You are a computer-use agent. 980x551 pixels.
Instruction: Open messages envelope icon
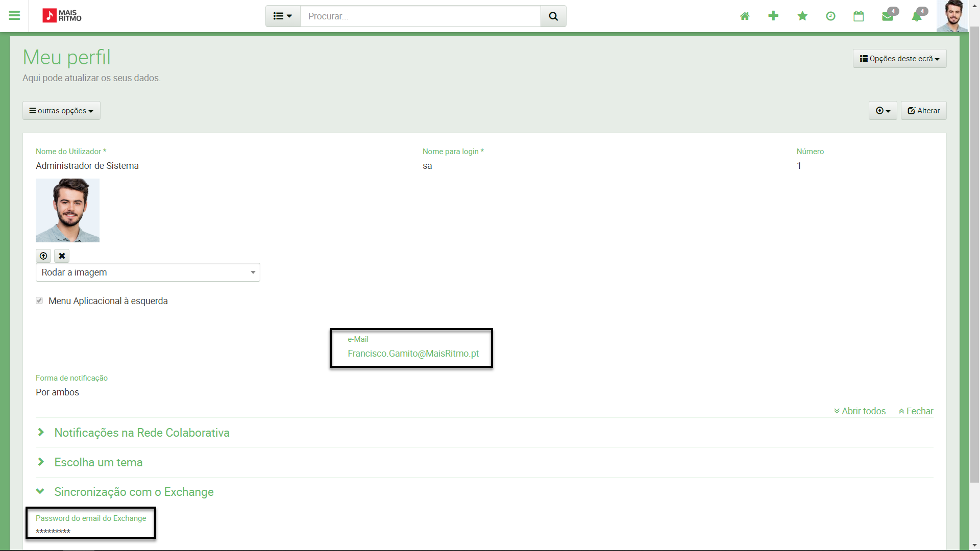tap(888, 16)
